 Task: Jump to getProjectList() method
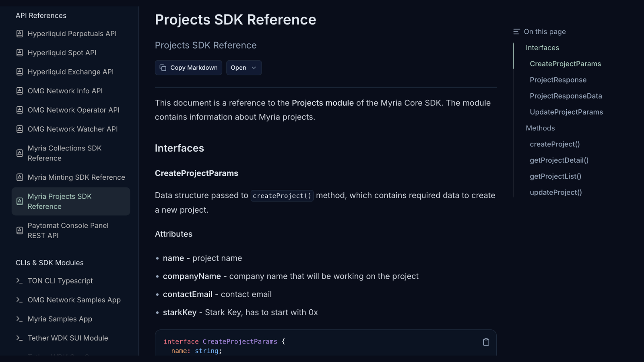555,177
